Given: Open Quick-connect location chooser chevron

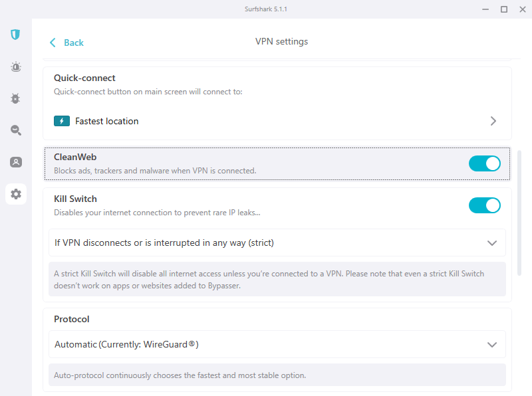Looking at the screenshot, I should [x=493, y=121].
